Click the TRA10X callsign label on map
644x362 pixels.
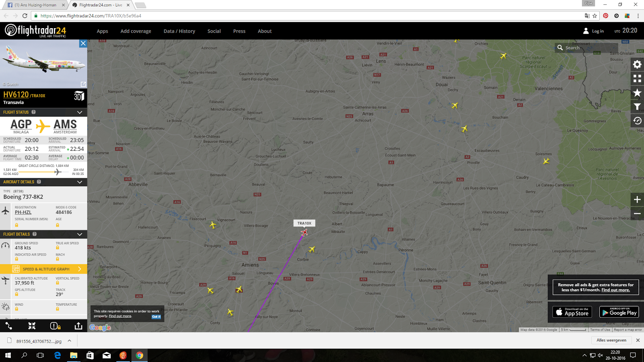[304, 223]
